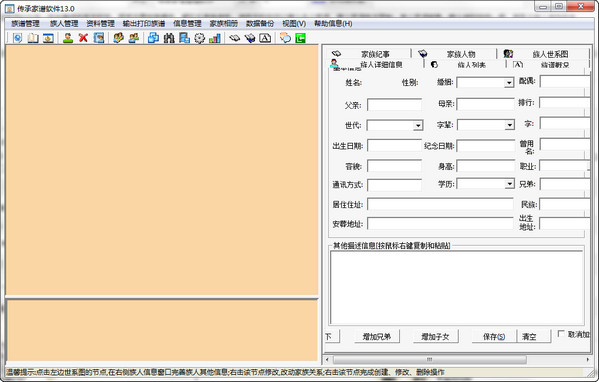
Task: Open the 资料管理 menu
Action: tap(100, 24)
